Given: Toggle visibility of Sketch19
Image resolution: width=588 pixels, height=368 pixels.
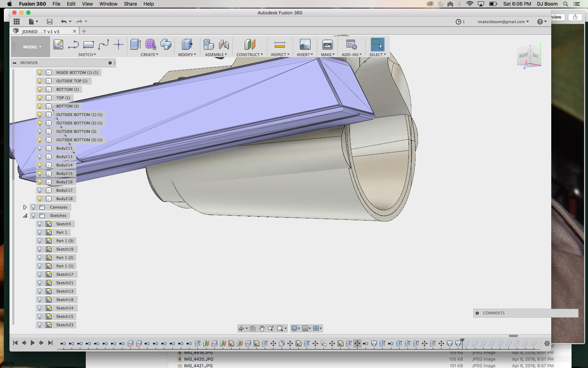Looking at the screenshot, I should [40, 249].
